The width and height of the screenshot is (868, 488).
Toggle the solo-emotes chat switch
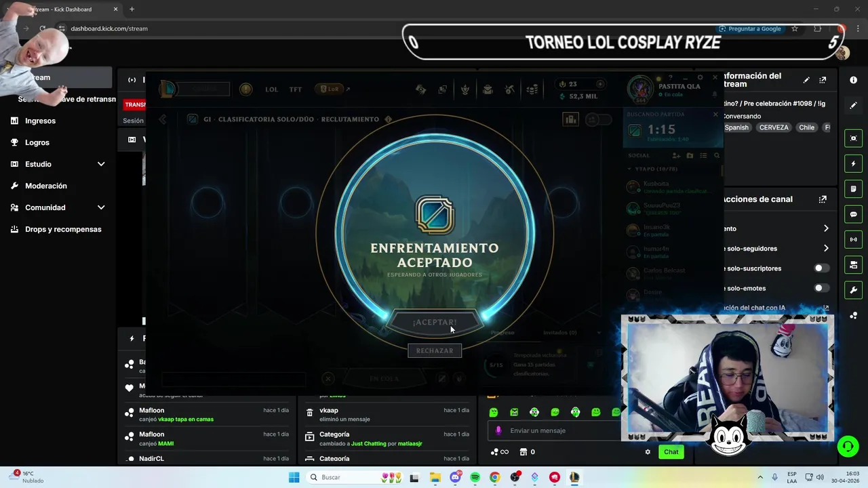(821, 288)
